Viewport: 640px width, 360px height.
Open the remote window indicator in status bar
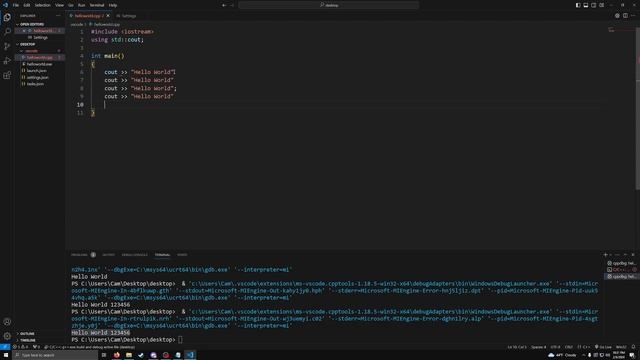tap(4, 347)
